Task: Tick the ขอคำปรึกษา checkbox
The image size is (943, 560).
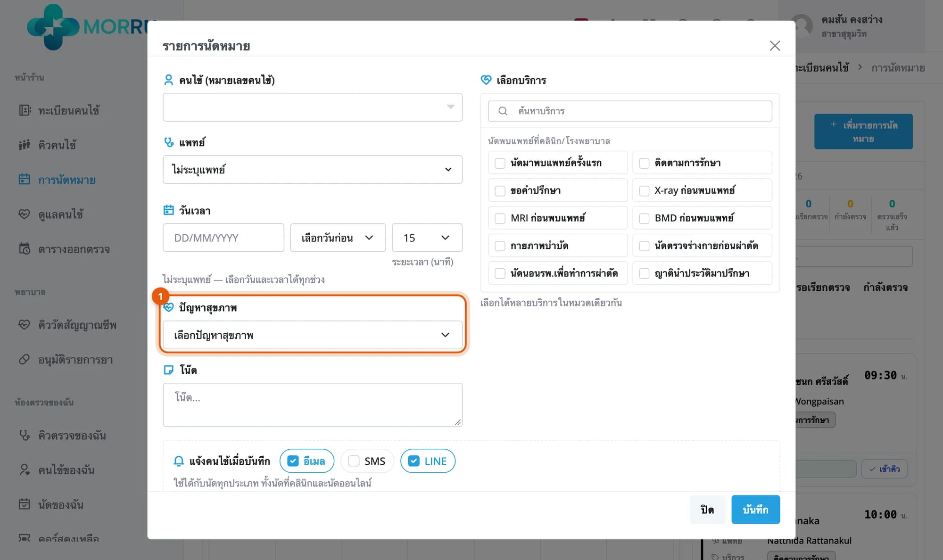Action: 500,191
